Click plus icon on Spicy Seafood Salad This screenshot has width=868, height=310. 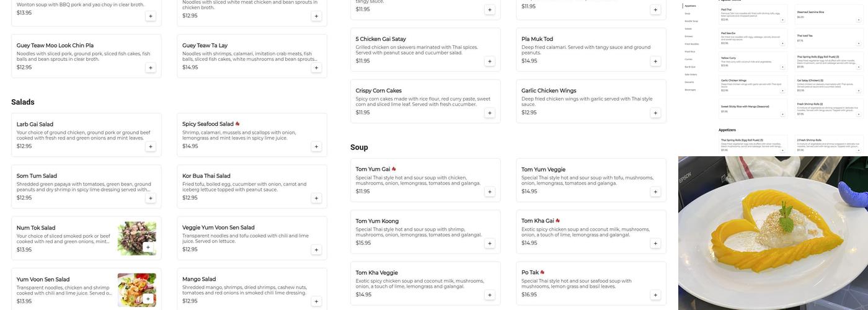[x=316, y=147]
